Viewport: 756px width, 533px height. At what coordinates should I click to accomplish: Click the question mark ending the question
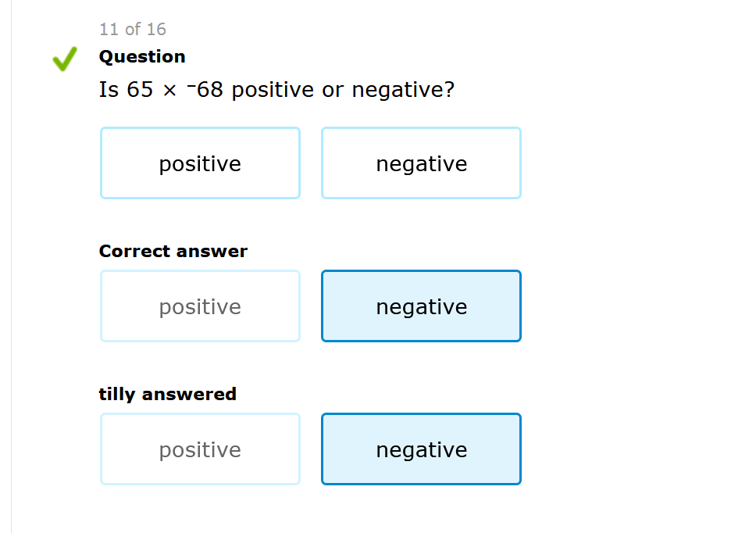tap(449, 91)
